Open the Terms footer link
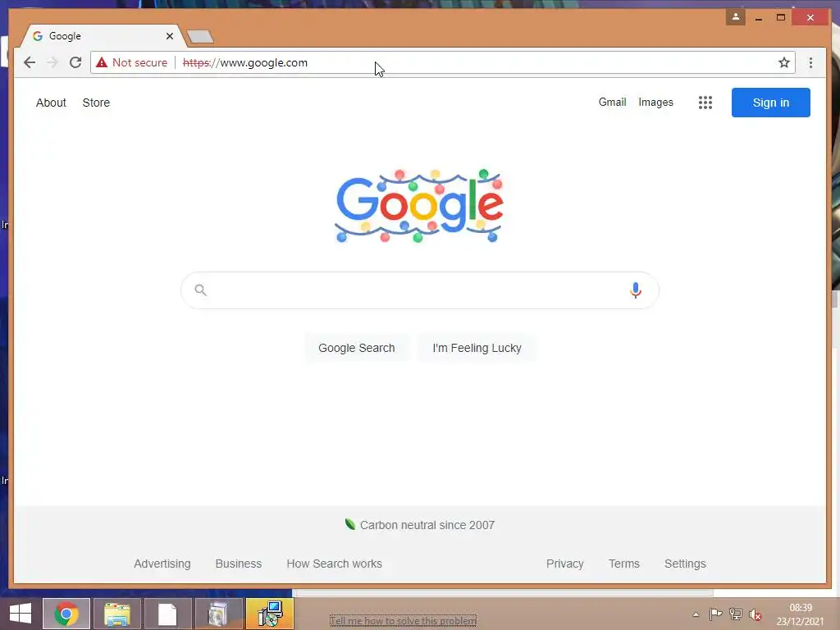Screen dimensions: 840x630 click(623, 564)
